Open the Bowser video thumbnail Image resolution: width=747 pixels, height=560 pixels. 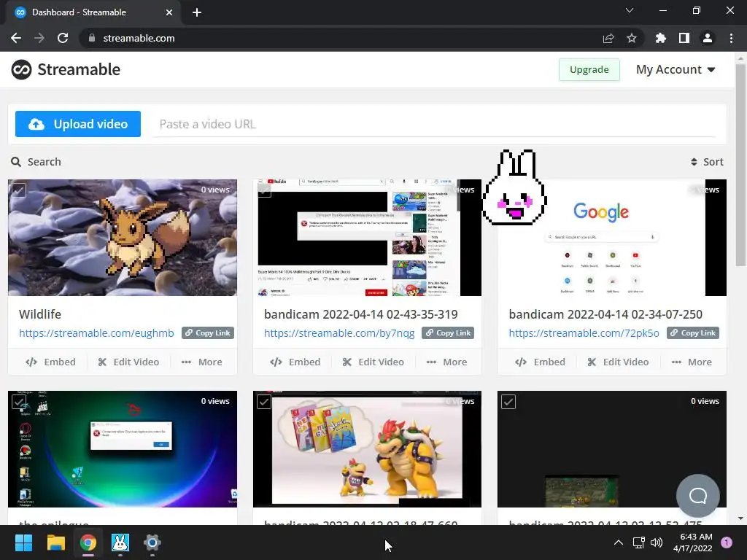coord(368,449)
